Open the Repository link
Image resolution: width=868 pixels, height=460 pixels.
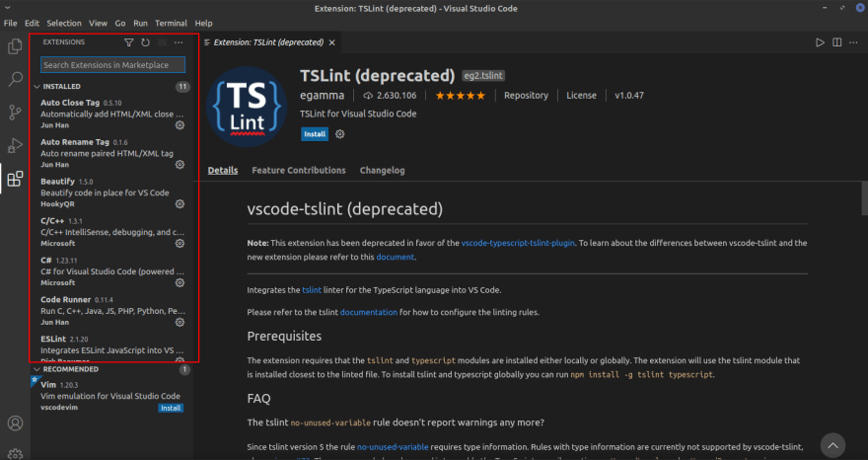[x=526, y=96]
